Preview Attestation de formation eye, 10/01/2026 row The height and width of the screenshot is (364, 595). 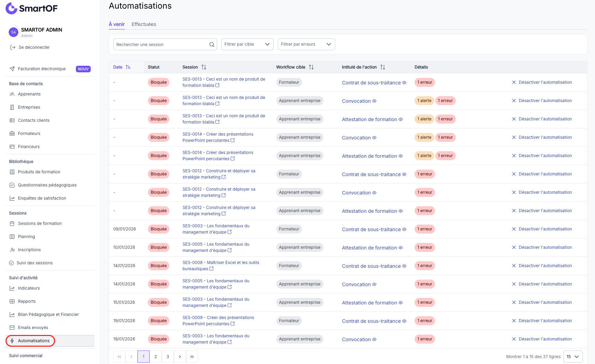pyautogui.click(x=401, y=248)
